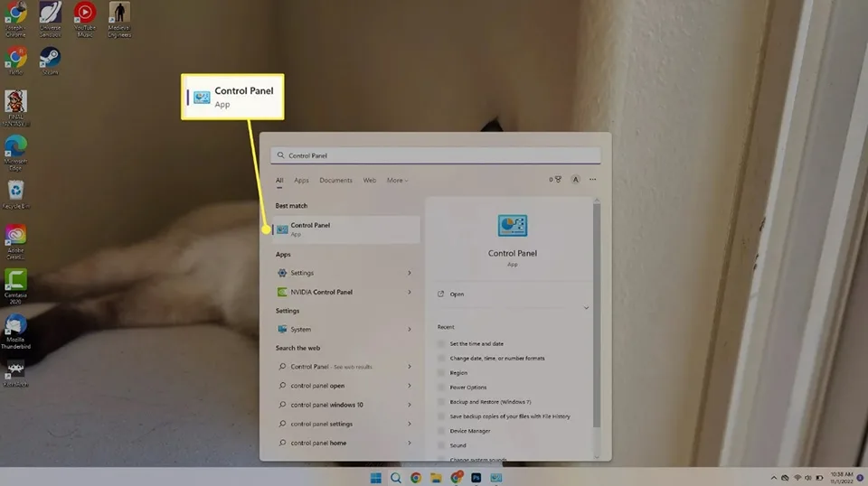Expand more actions chevron below Open
This screenshot has width=868, height=486.
(x=586, y=308)
